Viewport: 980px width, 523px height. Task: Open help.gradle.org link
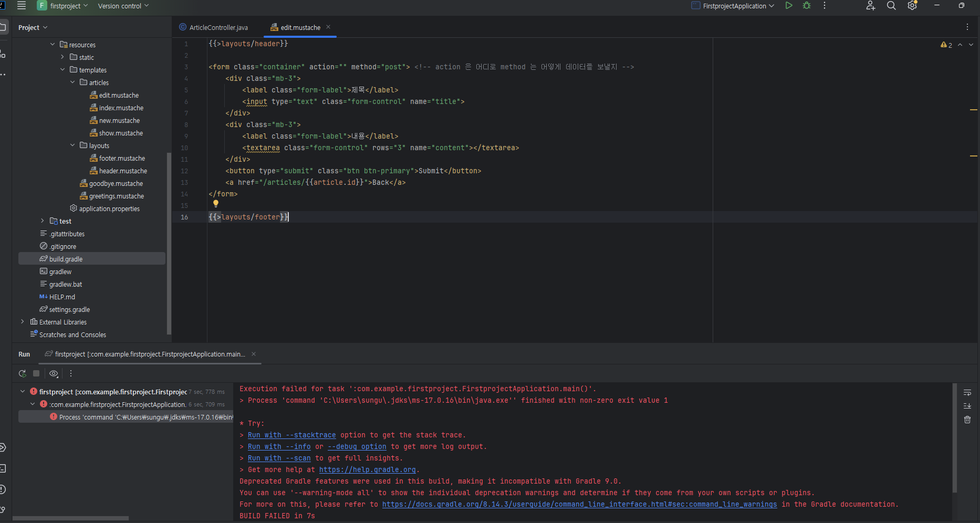click(368, 469)
